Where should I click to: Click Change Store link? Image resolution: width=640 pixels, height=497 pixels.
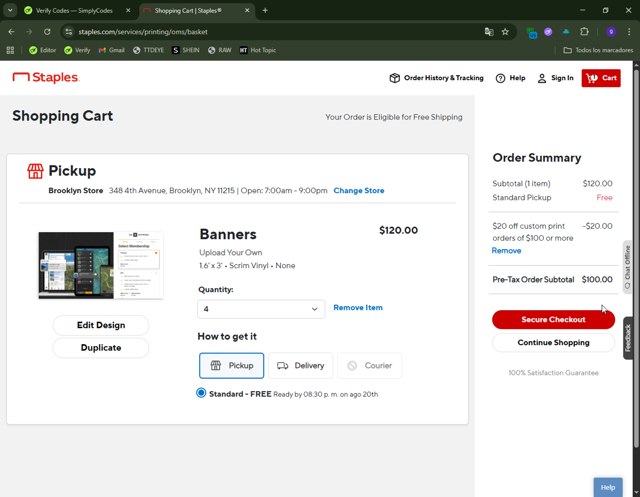tap(358, 191)
